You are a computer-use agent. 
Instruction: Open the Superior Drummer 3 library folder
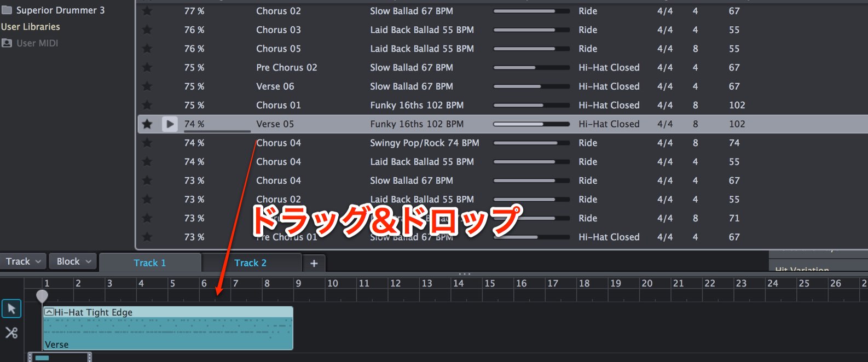click(x=53, y=10)
